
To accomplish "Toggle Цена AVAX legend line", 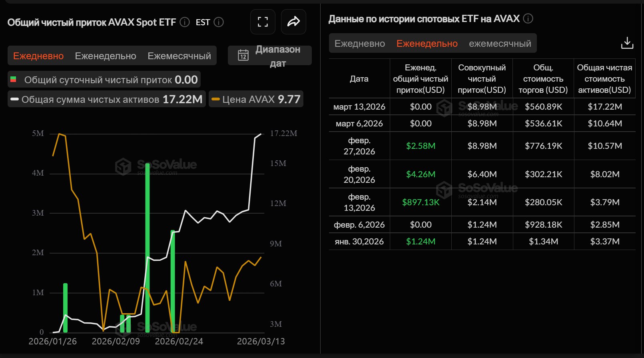I will coord(256,99).
